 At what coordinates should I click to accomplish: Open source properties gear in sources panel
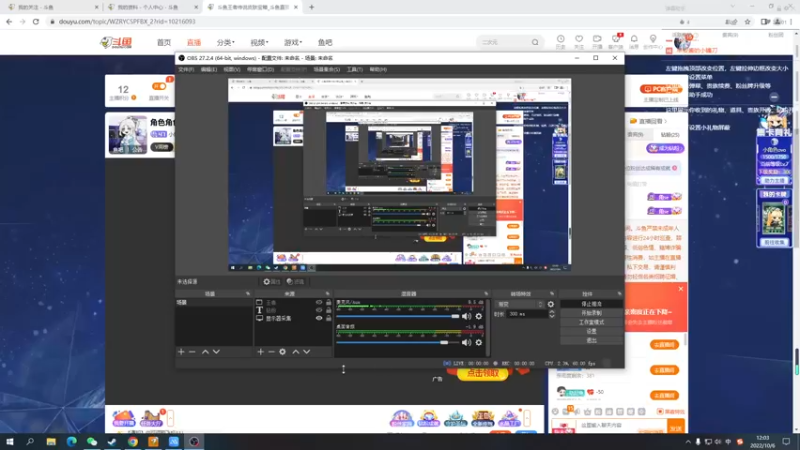(282, 352)
